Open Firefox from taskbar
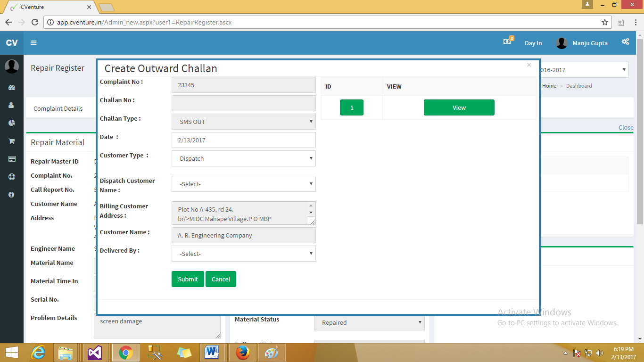The image size is (644, 362). tap(242, 353)
